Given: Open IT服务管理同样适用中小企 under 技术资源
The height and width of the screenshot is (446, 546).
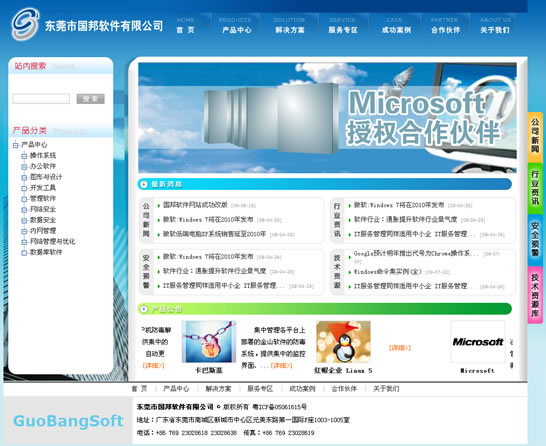Looking at the screenshot, I should (415, 286).
